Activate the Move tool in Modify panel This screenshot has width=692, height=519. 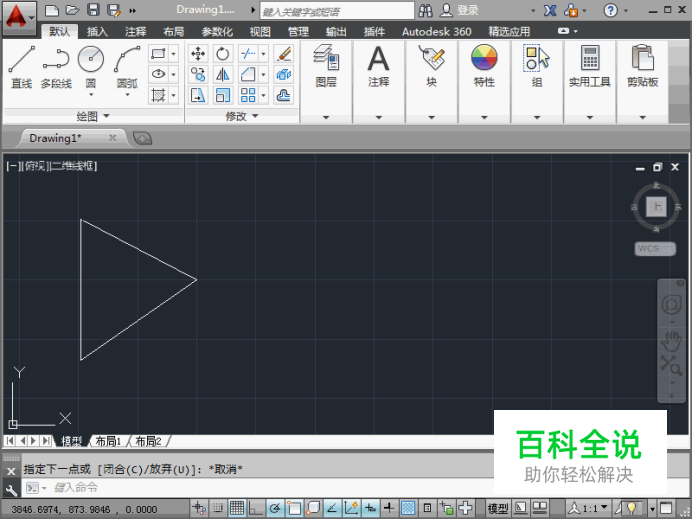pos(198,53)
